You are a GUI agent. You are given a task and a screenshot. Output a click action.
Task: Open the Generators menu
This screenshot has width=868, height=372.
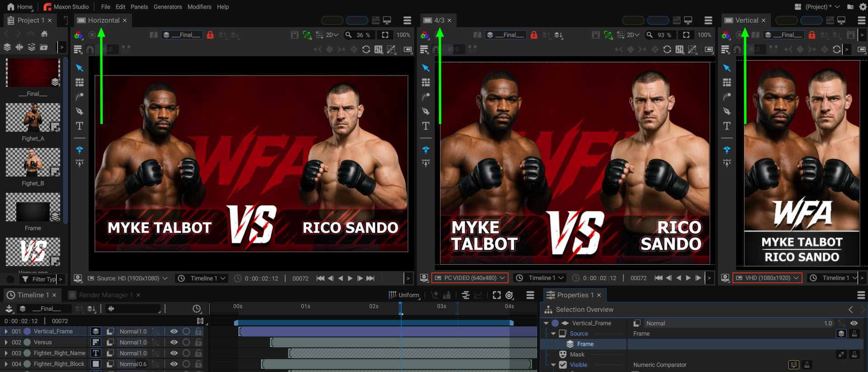pos(168,7)
